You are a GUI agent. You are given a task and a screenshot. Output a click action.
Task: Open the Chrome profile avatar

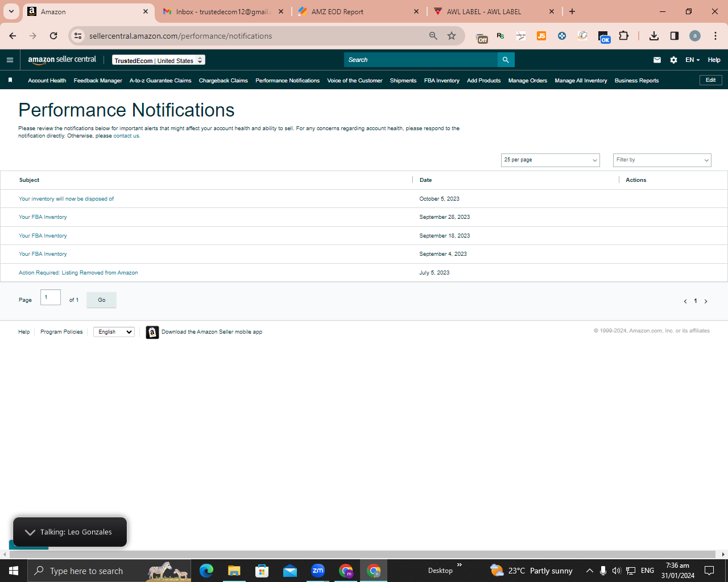coord(695,36)
